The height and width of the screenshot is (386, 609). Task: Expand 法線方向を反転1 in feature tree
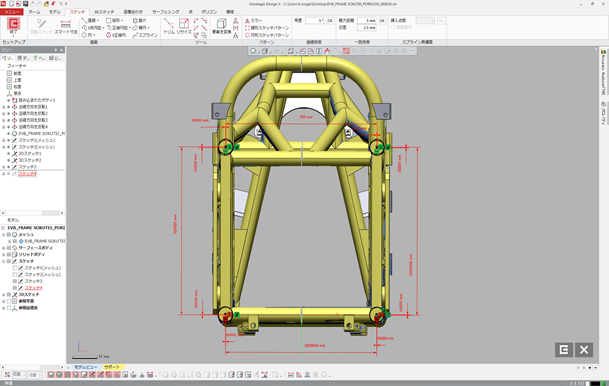pyautogui.click(x=3, y=107)
